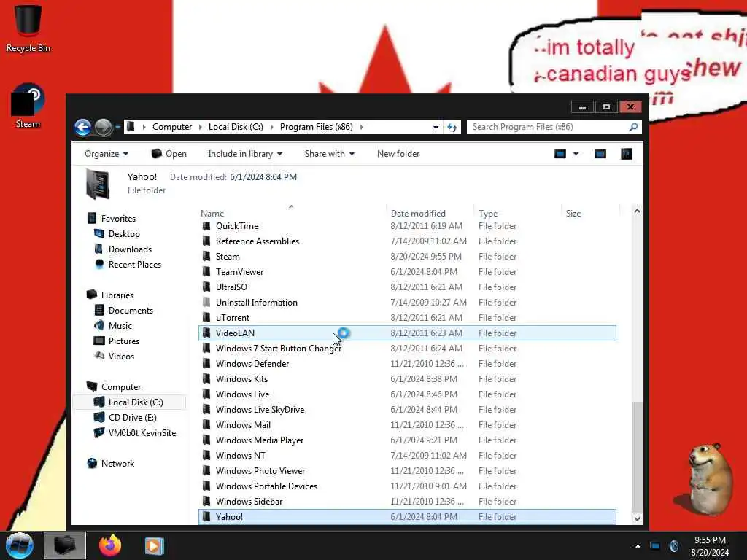747x560 pixels.
Task: Click the scroll-down arrow of file list
Action: click(637, 518)
